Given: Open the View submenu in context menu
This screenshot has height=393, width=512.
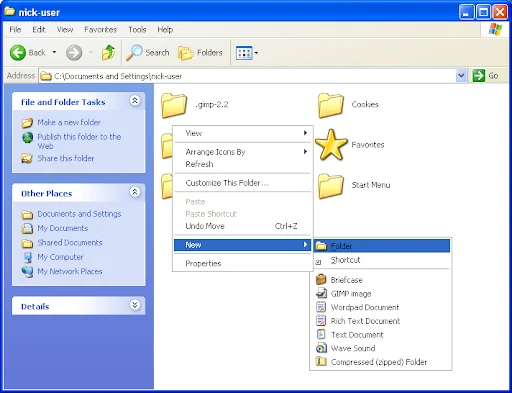Looking at the screenshot, I should (243, 133).
